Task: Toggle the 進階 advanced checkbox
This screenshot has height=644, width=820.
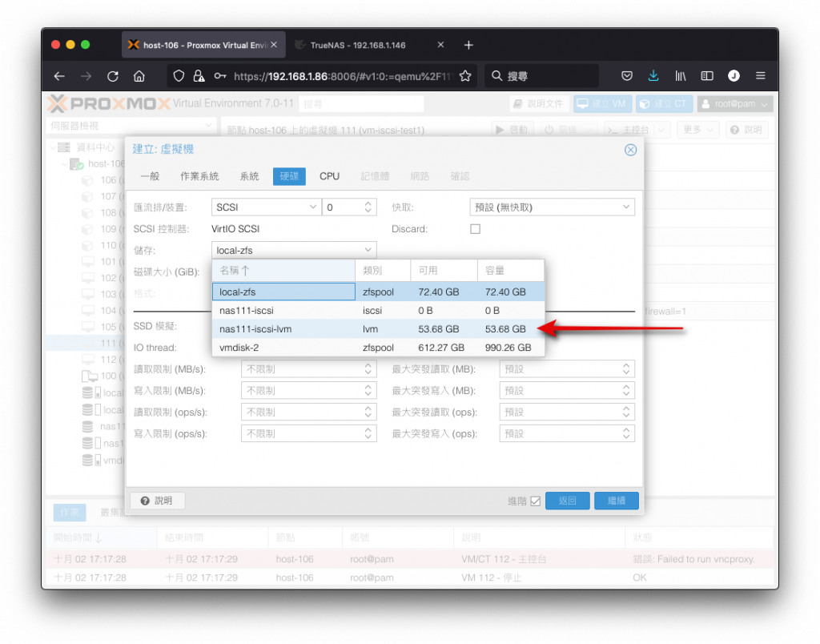Action: pos(535,501)
